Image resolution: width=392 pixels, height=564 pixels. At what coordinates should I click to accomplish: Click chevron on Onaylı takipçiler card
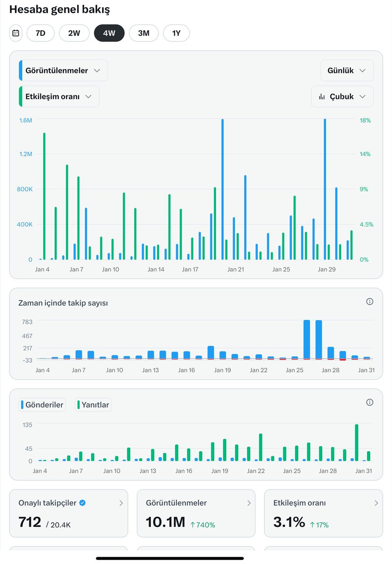point(121,503)
